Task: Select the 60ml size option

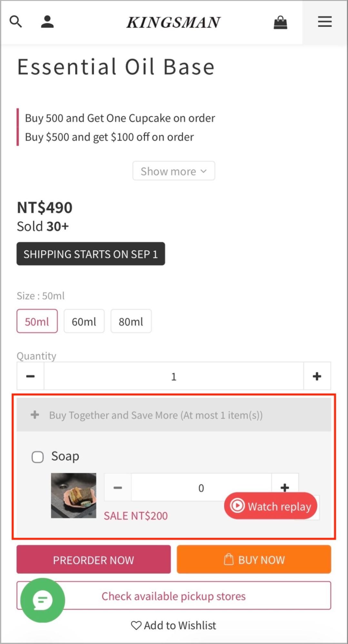Action: 84,321
